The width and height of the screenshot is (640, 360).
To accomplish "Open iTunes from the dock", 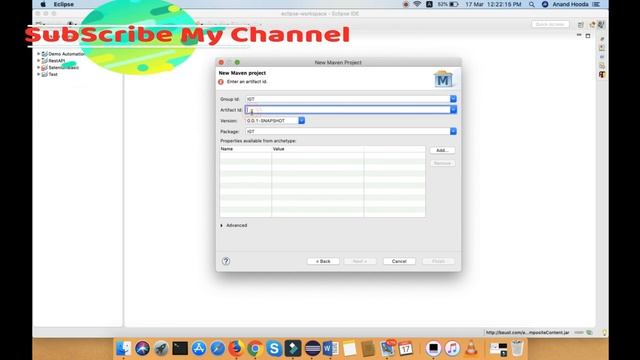I will tap(452, 348).
